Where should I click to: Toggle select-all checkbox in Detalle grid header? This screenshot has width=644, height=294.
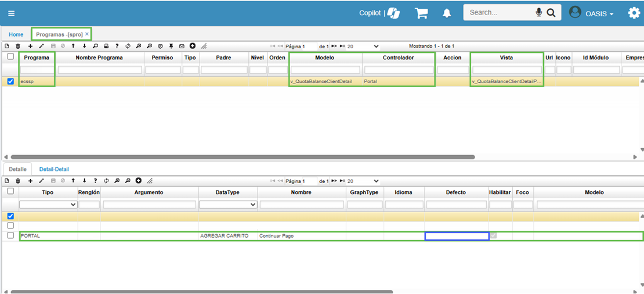point(10,191)
